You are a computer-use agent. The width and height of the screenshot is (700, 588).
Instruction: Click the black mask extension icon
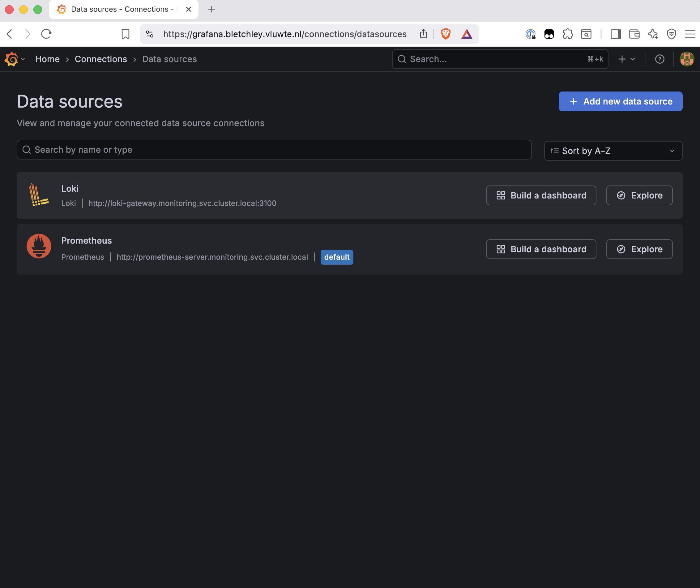549,34
